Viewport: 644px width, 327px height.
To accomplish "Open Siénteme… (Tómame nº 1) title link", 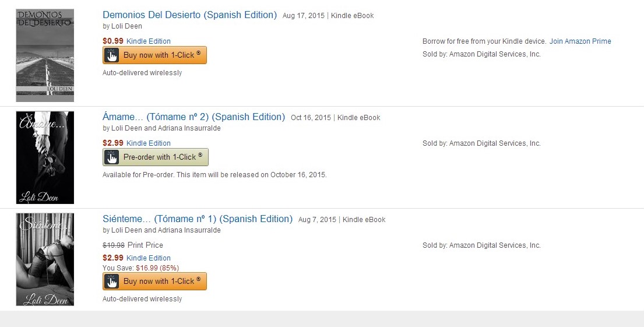I will [197, 219].
